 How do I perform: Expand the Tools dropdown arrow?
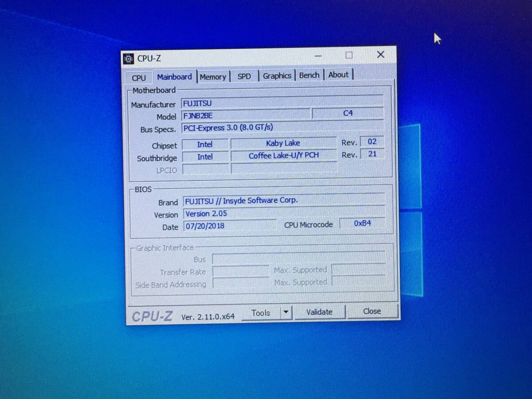tap(286, 312)
